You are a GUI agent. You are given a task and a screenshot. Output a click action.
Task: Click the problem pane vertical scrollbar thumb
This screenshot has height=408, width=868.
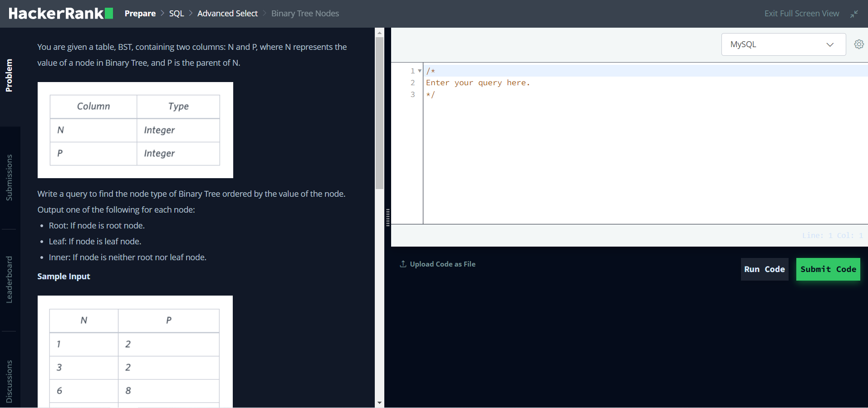tap(379, 113)
